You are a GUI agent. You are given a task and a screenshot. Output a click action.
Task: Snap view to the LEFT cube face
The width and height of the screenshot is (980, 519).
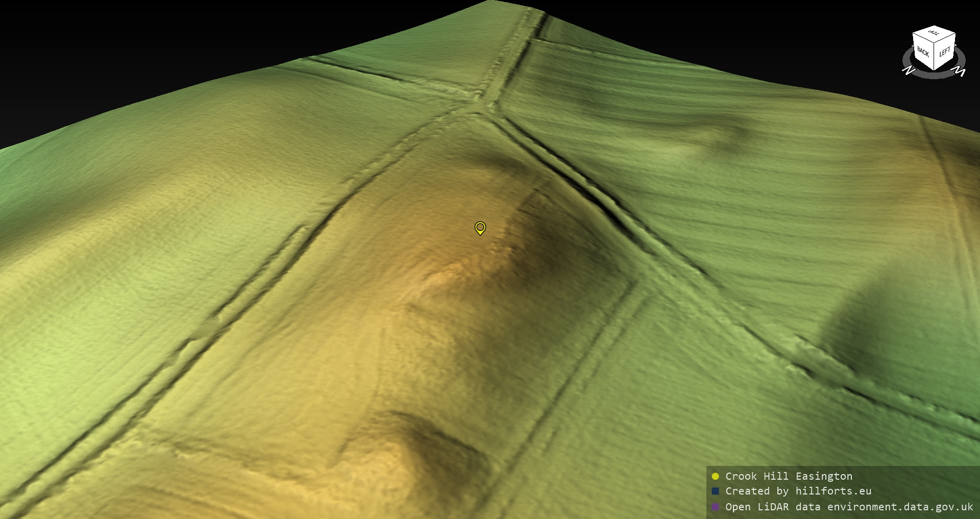tap(945, 52)
